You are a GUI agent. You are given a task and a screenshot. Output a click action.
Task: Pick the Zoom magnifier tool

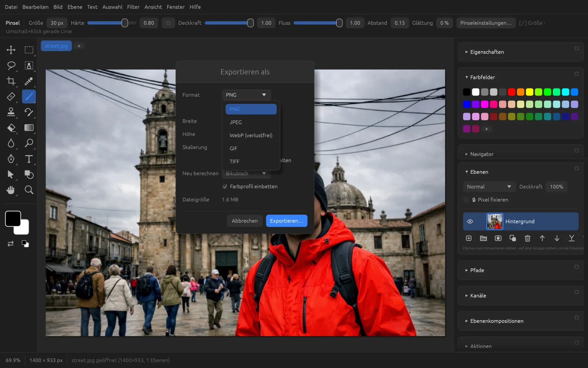(29, 190)
